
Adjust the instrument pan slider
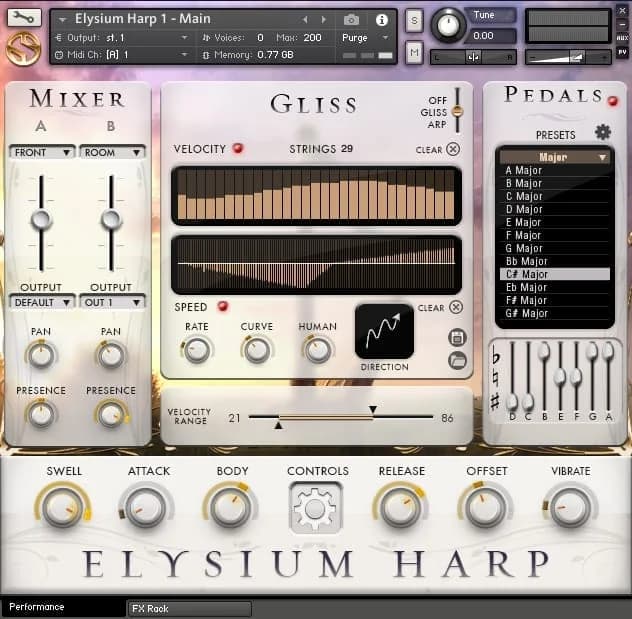[x=473, y=57]
